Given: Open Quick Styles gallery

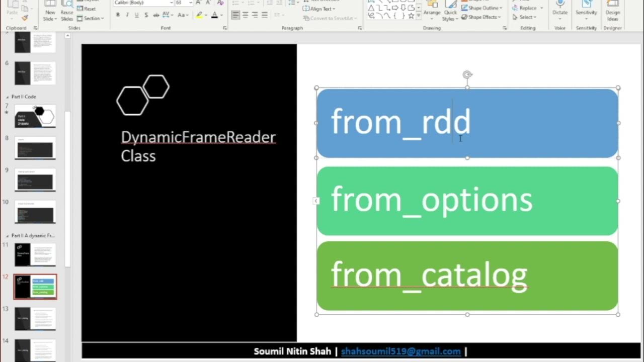Looking at the screenshot, I should tap(450, 11).
